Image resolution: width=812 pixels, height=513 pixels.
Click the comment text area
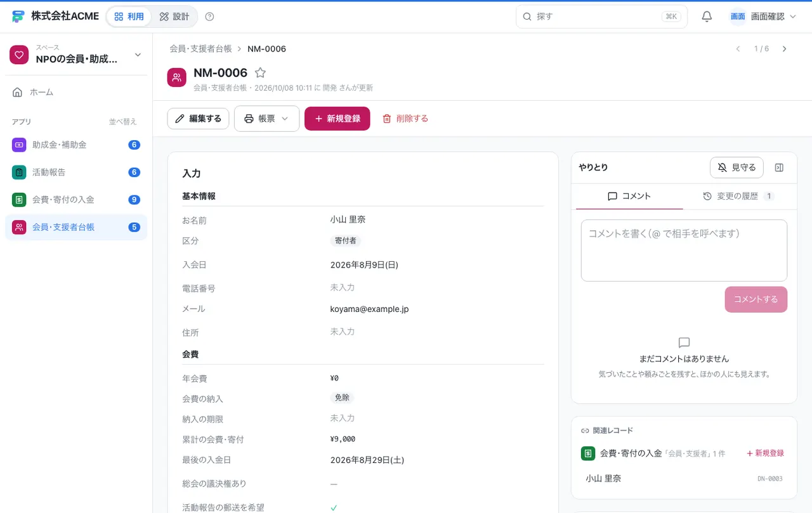(684, 250)
